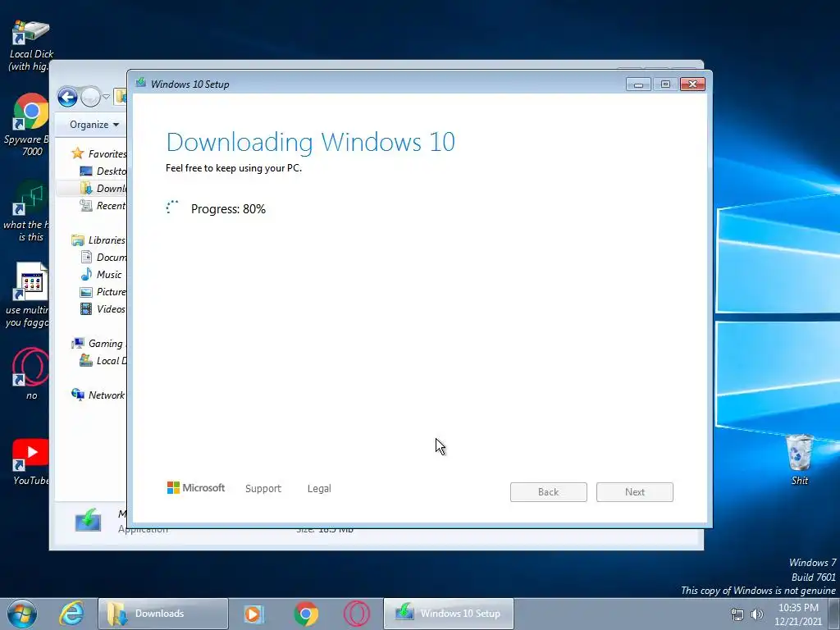Close the Windows 10 Setup window
The width and height of the screenshot is (840, 630).
pos(692,84)
